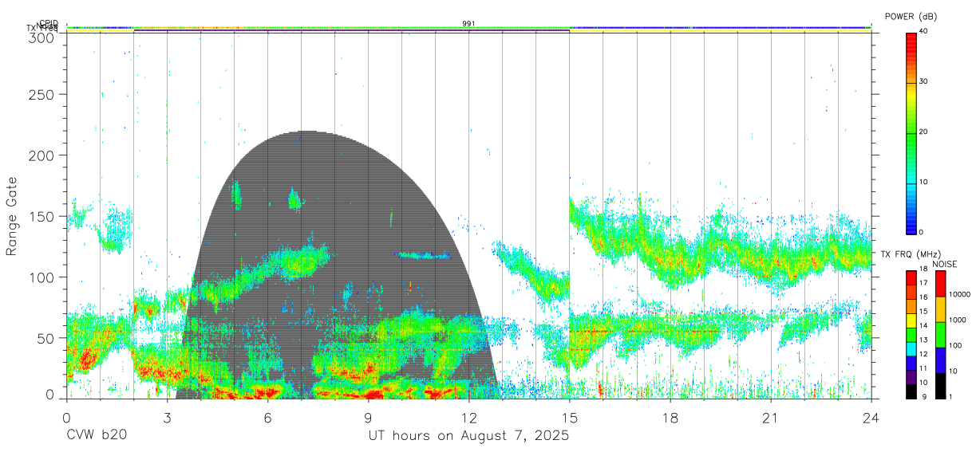Click the '6' tick on UT hours axis
This screenshot has height=452, width=980.
[267, 418]
